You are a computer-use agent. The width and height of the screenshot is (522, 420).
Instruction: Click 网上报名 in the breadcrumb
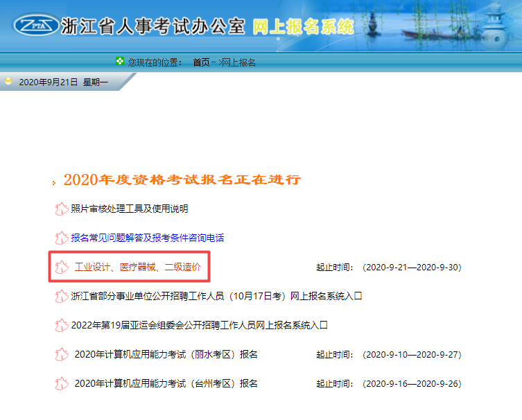[238, 62]
